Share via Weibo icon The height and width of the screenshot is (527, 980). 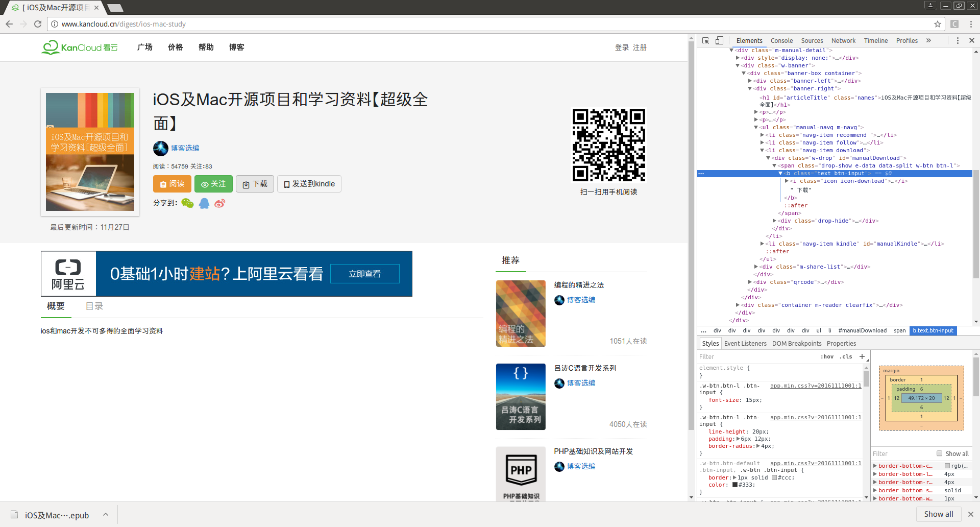[x=220, y=203]
